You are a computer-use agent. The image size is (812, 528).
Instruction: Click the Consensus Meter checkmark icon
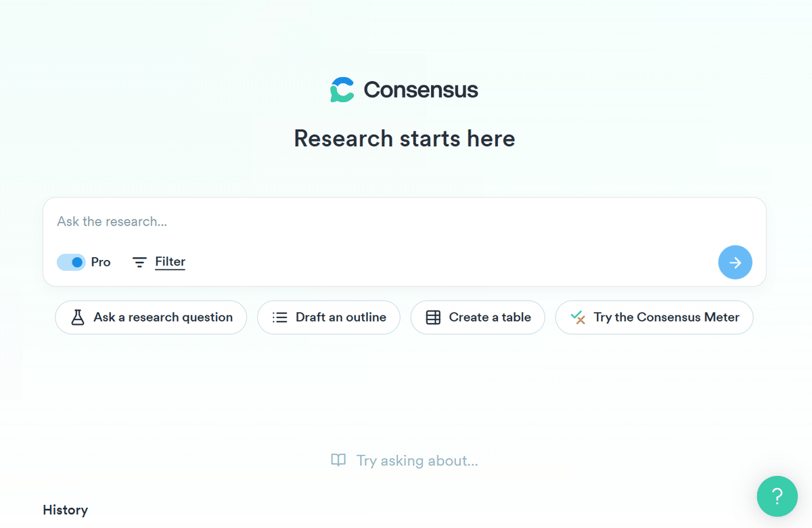click(579, 317)
